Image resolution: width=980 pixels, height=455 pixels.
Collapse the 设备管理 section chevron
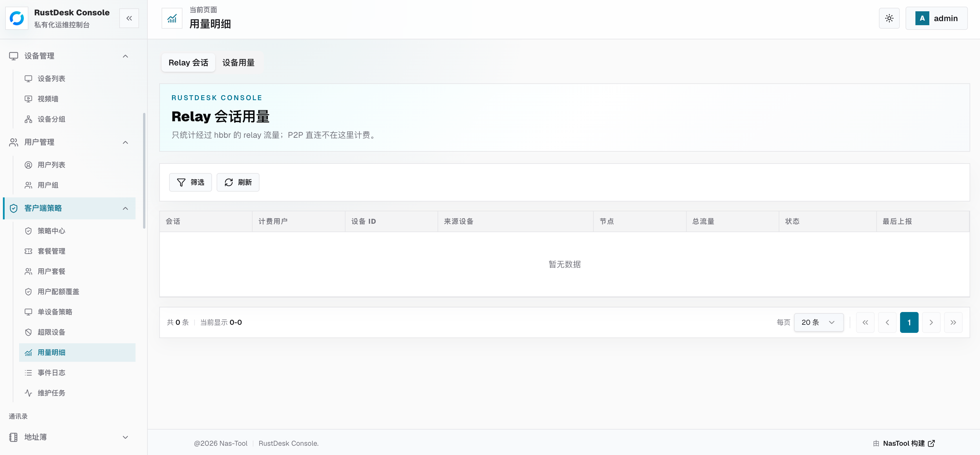[126, 56]
